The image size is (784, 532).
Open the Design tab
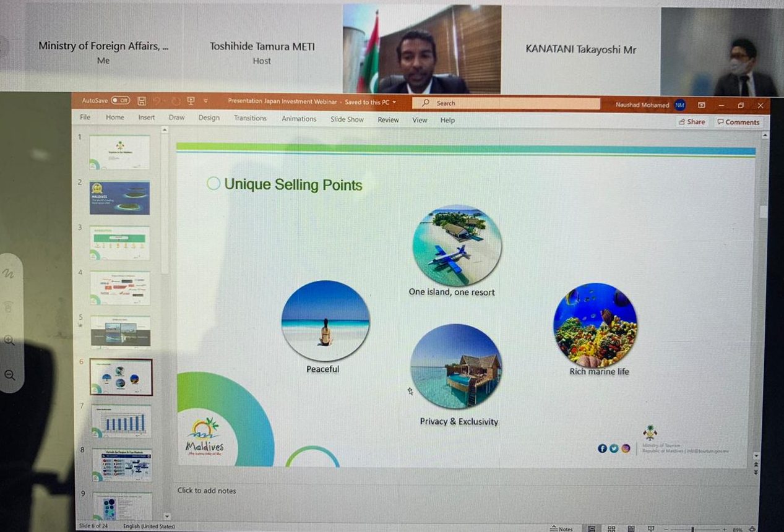209,118
